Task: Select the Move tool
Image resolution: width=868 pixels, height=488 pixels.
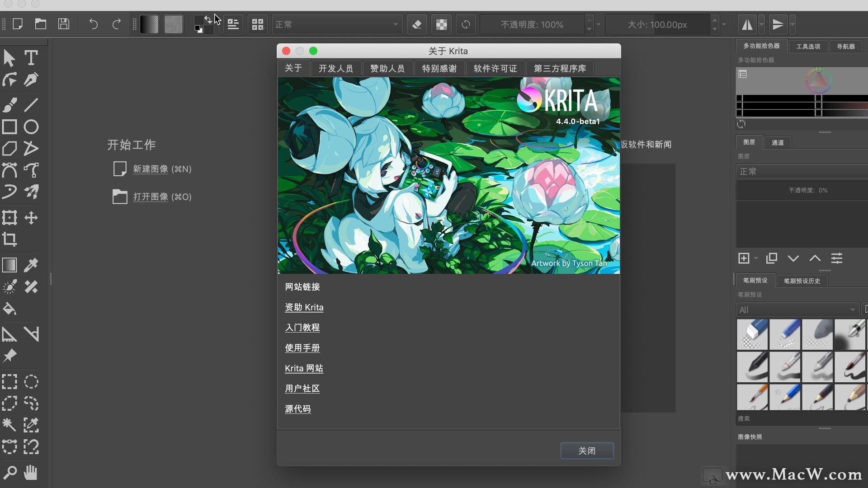Action: [x=31, y=218]
